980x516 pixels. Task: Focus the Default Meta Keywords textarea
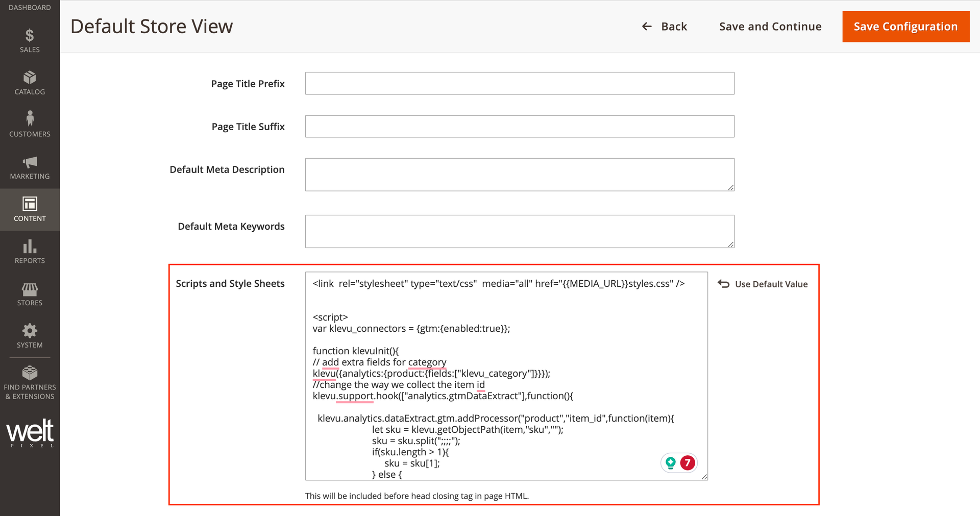[x=520, y=231]
